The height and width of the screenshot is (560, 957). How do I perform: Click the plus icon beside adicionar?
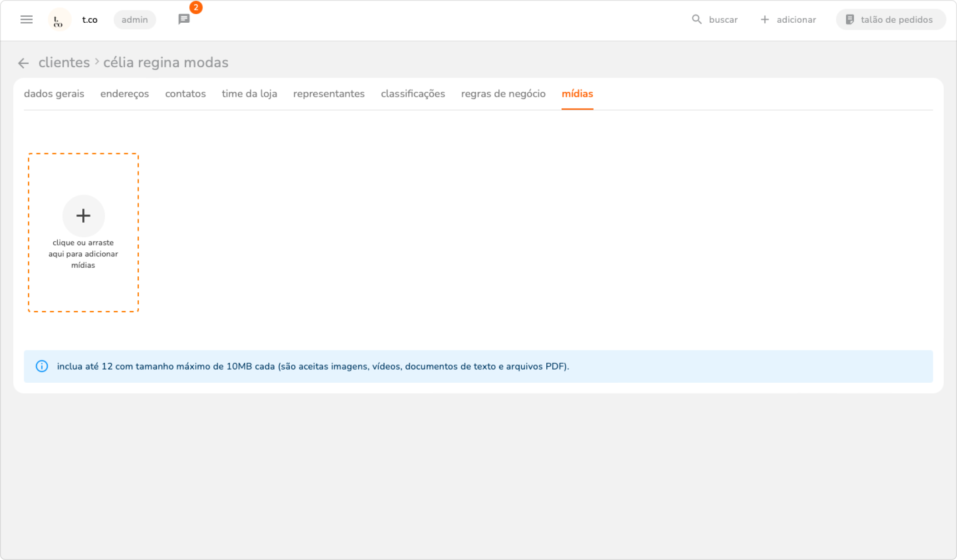765,20
